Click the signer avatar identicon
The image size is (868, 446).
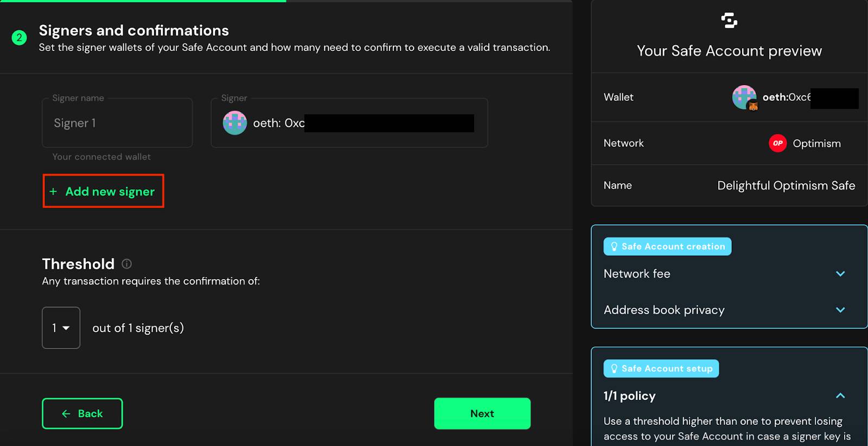235,123
